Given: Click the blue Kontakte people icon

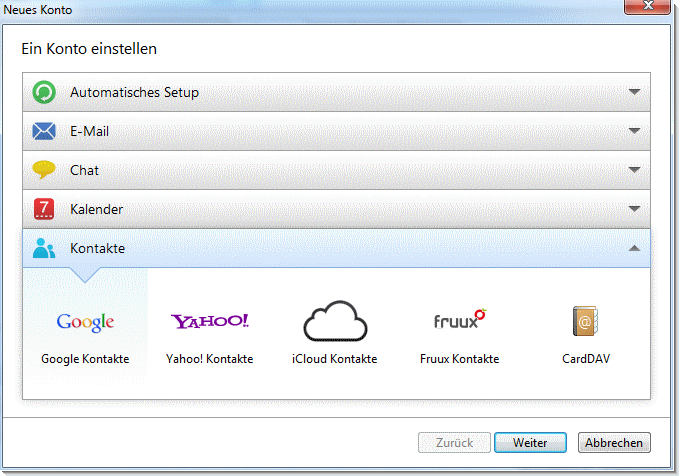Looking at the screenshot, I should click(44, 248).
